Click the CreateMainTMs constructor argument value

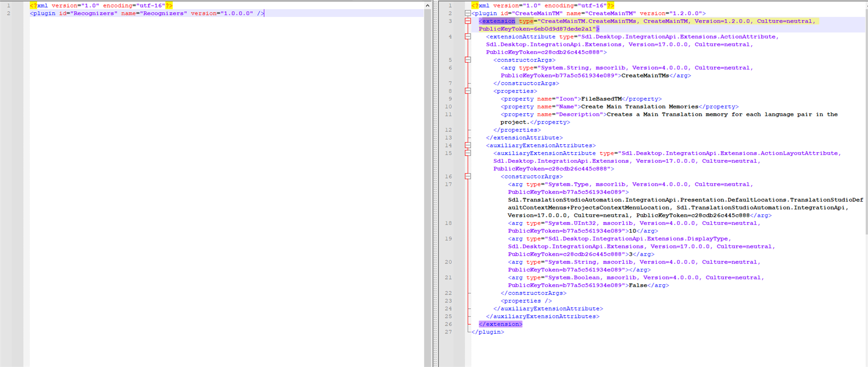[645, 76]
